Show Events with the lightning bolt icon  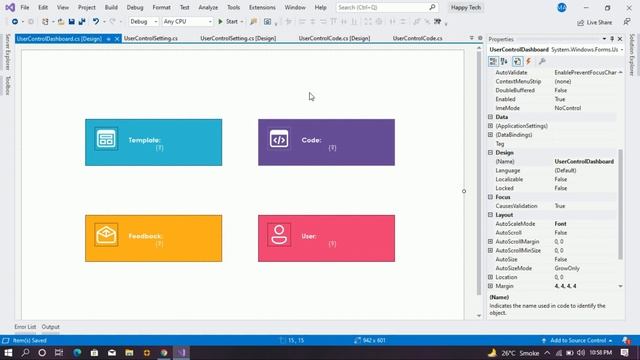click(x=529, y=61)
